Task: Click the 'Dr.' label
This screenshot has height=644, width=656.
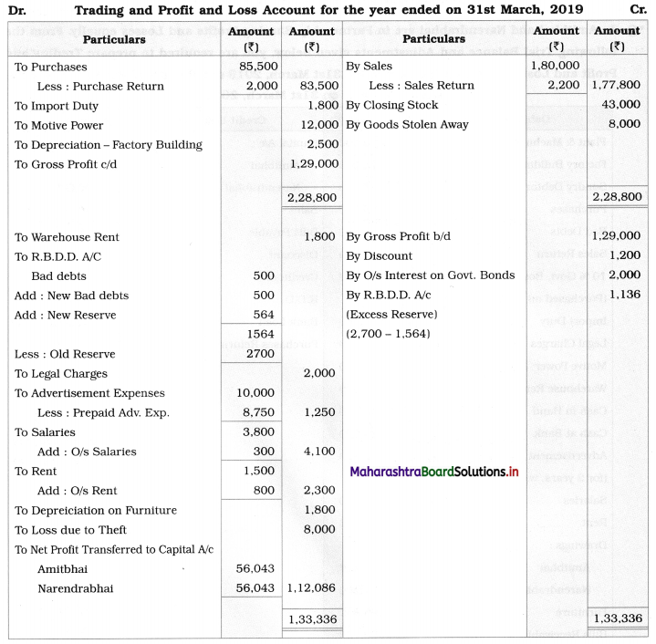Action: [17, 10]
